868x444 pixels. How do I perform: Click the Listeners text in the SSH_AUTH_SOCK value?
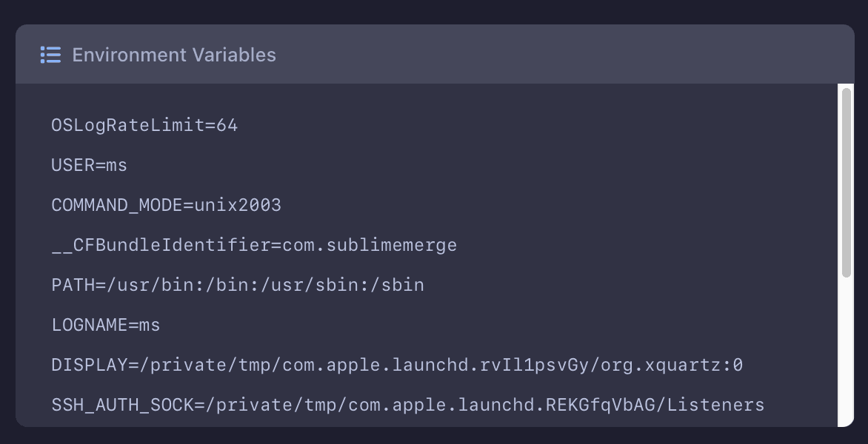point(715,406)
